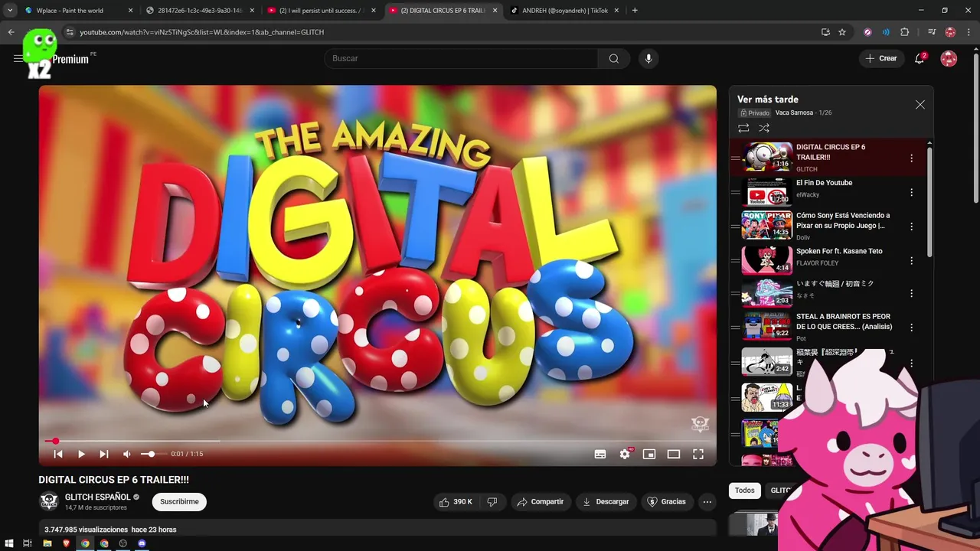Toggle playlist loop/repeat
980x551 pixels.
[743, 128]
